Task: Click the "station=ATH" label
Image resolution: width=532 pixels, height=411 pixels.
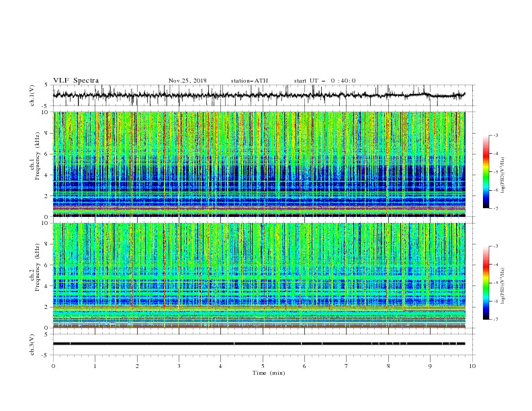Action: click(249, 81)
